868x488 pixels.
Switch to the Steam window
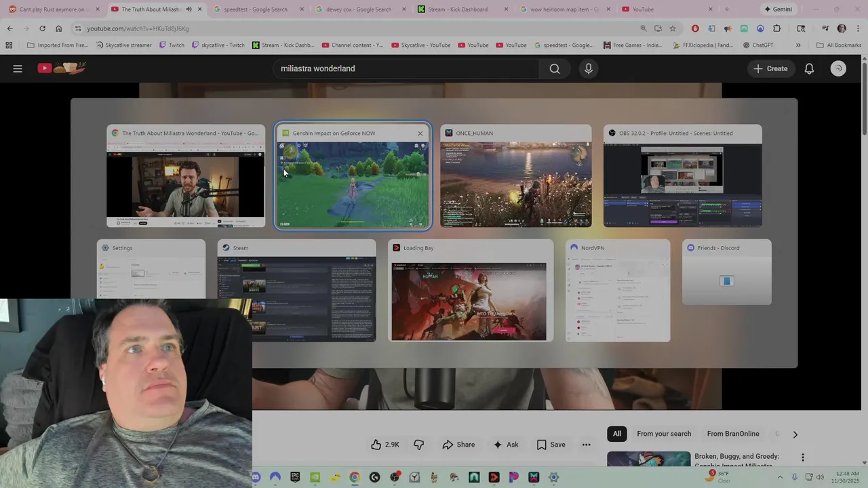297,291
